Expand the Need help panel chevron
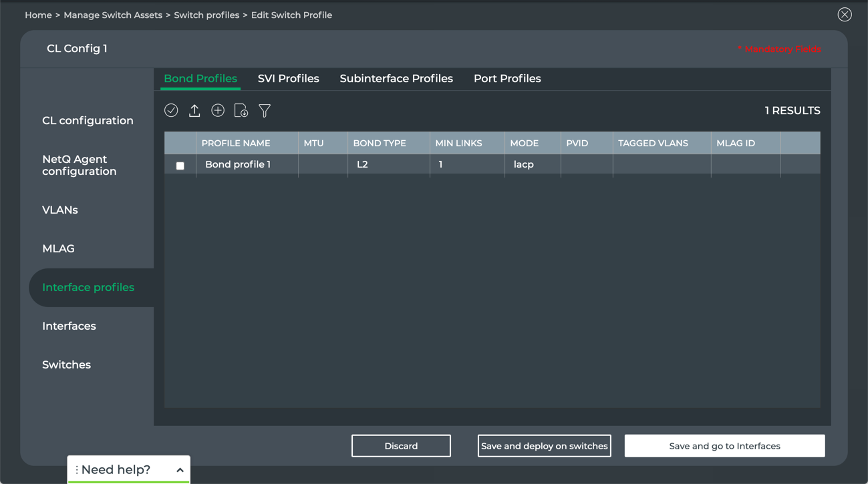Image resolution: width=868 pixels, height=484 pixels. click(x=180, y=470)
